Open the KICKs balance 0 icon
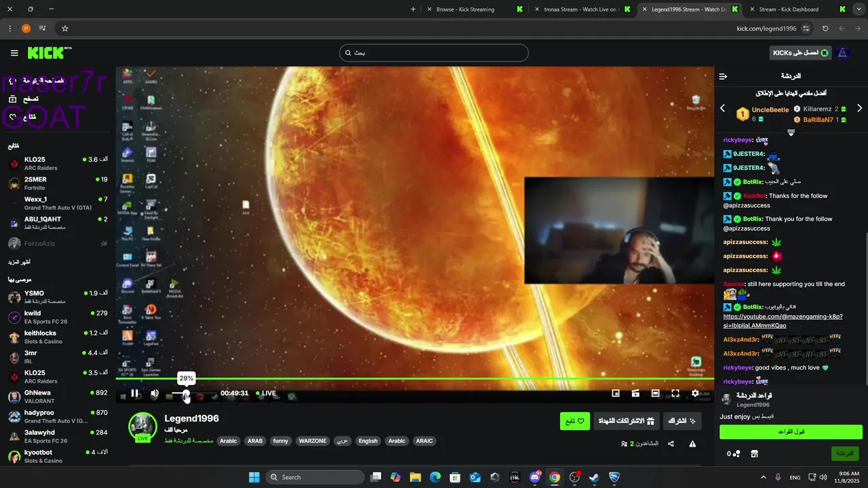Viewport: 868px width, 488px height. (x=733, y=453)
